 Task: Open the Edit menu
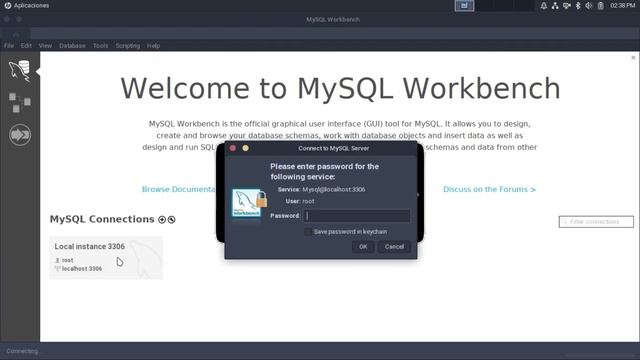[x=26, y=46]
